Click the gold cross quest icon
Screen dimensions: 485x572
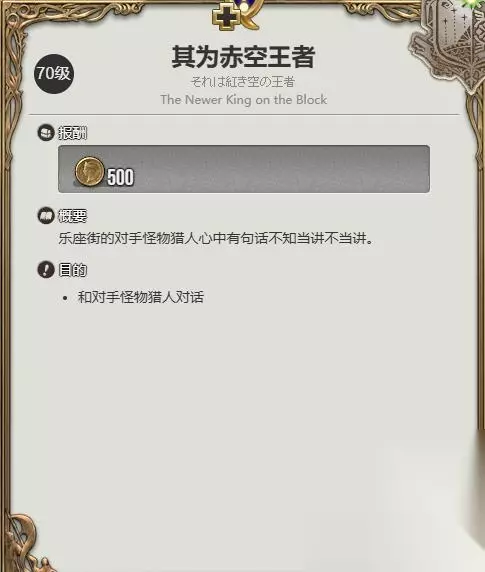[227, 17]
